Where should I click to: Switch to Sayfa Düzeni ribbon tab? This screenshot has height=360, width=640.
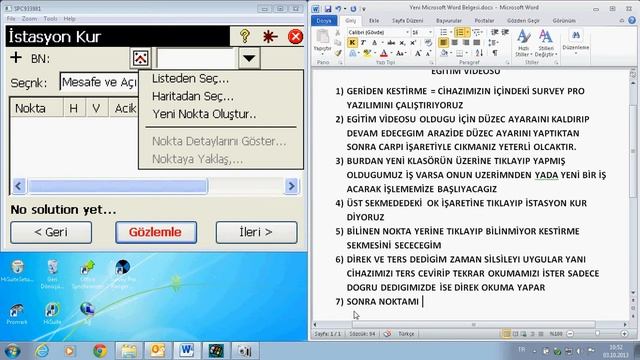click(x=407, y=20)
